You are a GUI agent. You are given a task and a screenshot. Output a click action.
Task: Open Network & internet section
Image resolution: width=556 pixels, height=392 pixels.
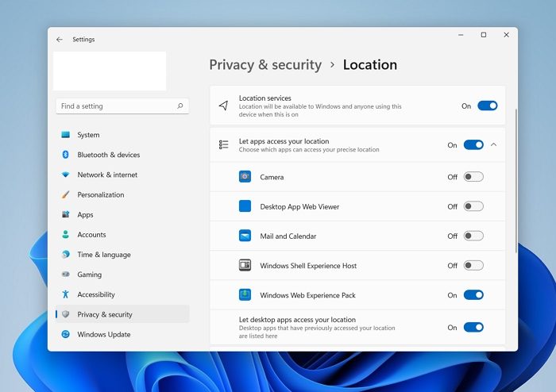click(122, 175)
